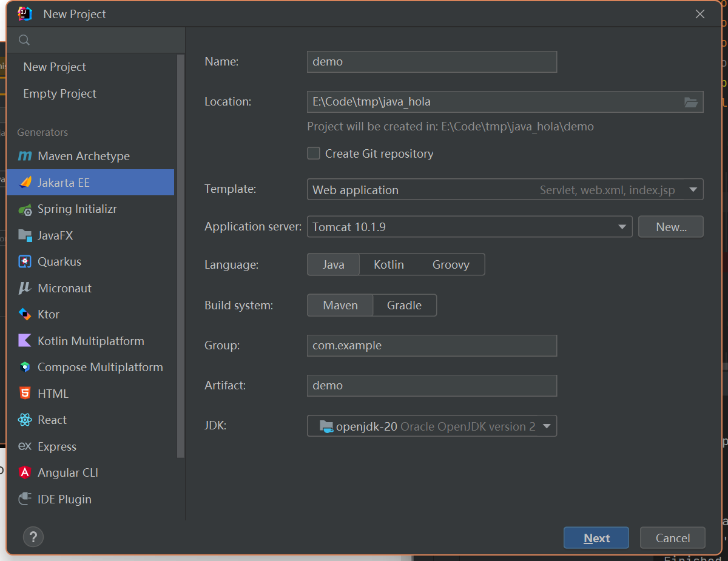This screenshot has height=561, width=728.
Task: Click the Ktor logo icon
Action: coord(25,314)
